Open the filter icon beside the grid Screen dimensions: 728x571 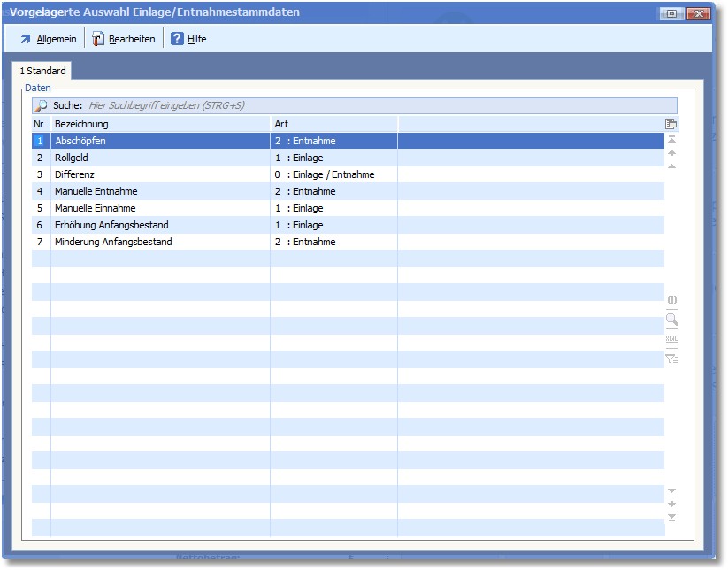coord(671,359)
